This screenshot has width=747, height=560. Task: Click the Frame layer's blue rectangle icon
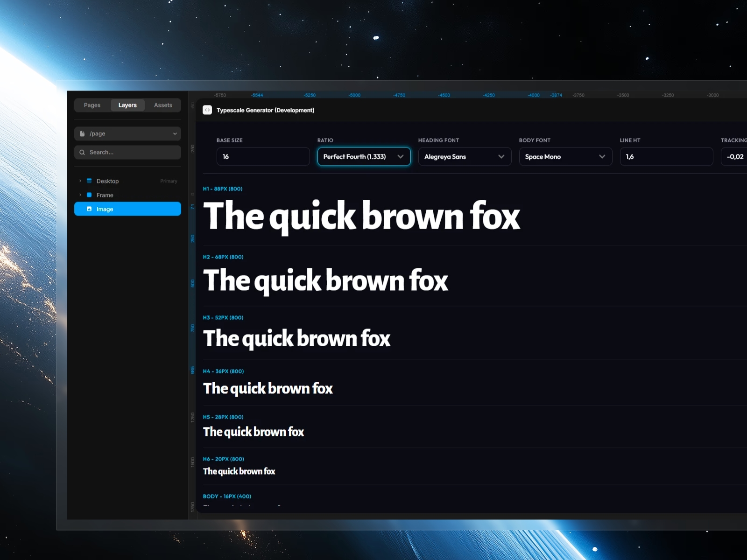click(x=89, y=195)
